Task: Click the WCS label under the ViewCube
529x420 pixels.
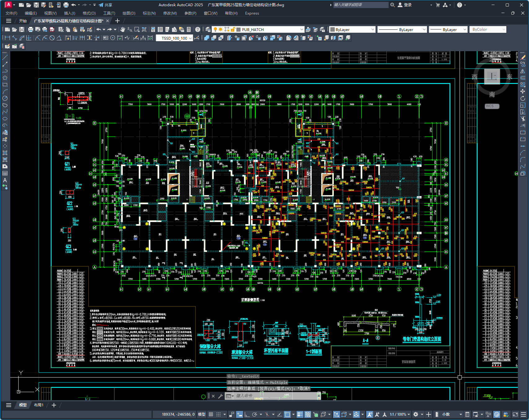Action: click(x=492, y=106)
